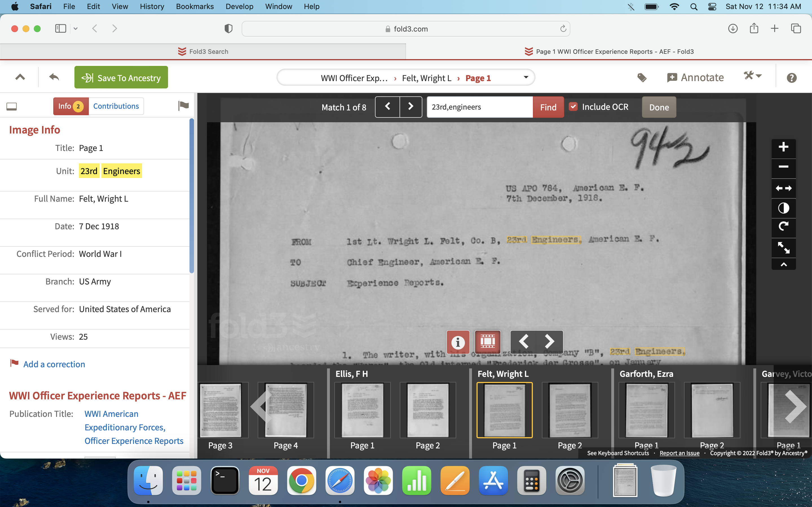Open the contrast adjustment icon
This screenshot has height=507, width=812.
(783, 208)
